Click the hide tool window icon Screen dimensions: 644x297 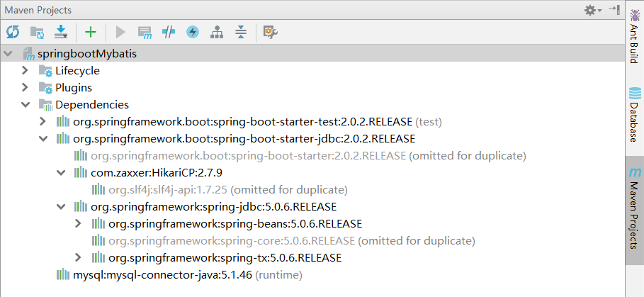[614, 10]
